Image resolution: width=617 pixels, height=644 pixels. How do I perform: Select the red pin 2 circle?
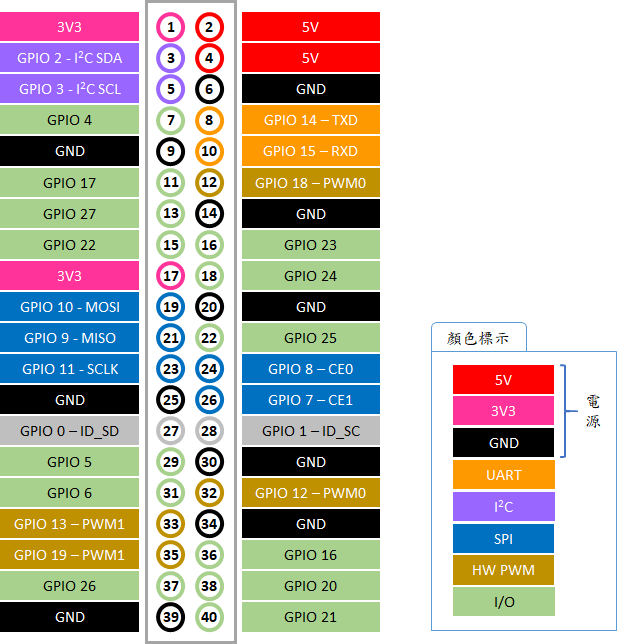click(209, 27)
